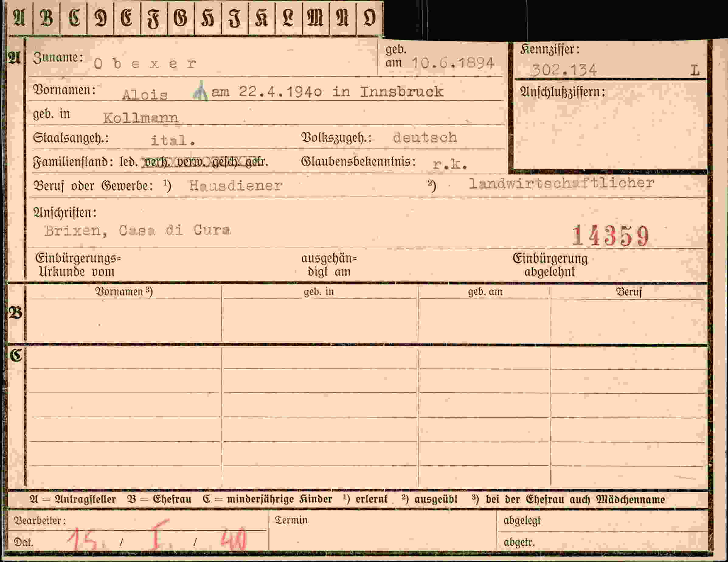
Task: Select the G index tab at top
Action: [181, 18]
